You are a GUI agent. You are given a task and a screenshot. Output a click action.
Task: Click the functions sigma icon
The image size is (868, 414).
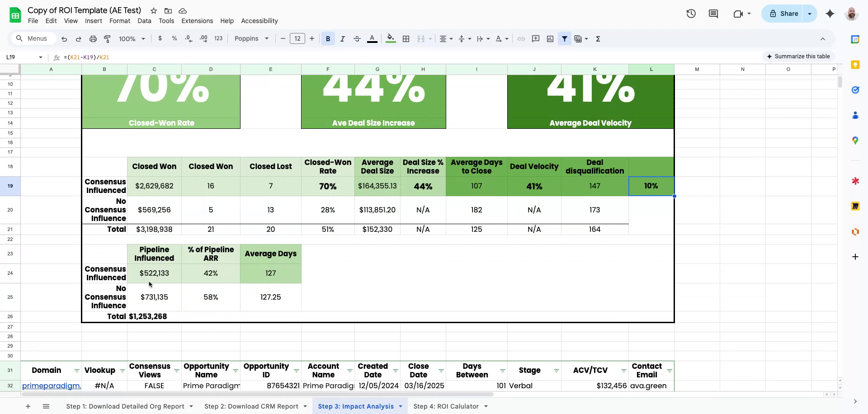click(598, 39)
